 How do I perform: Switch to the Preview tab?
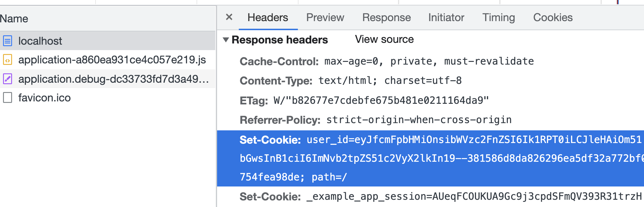(325, 18)
